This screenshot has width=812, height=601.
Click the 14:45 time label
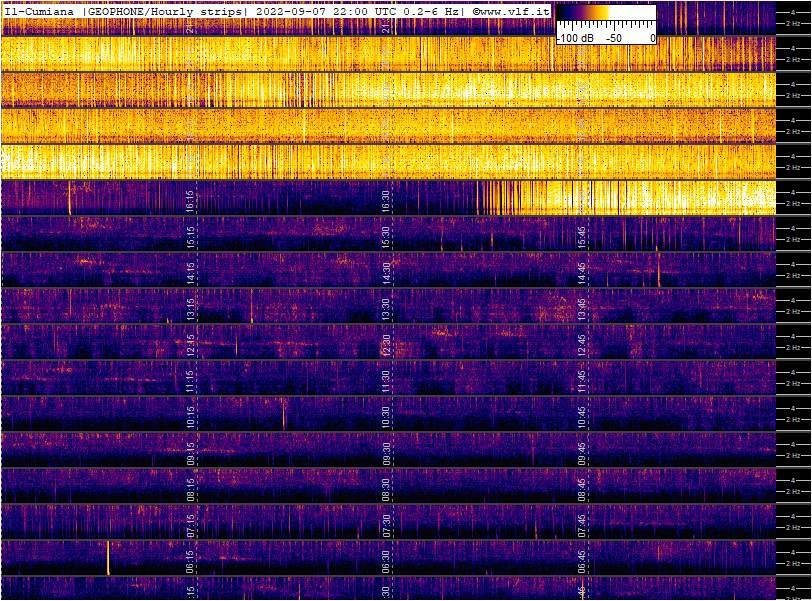pos(582,273)
